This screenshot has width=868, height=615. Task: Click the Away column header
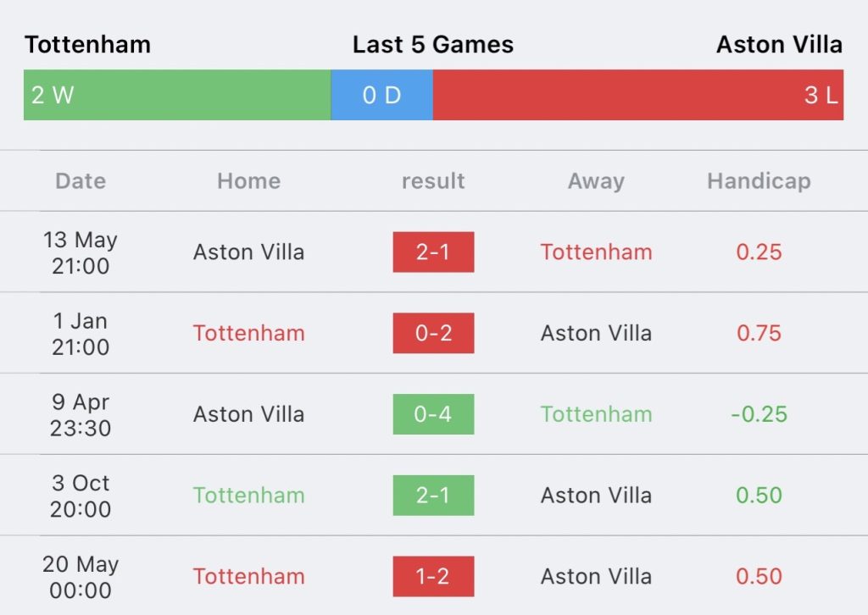596,181
